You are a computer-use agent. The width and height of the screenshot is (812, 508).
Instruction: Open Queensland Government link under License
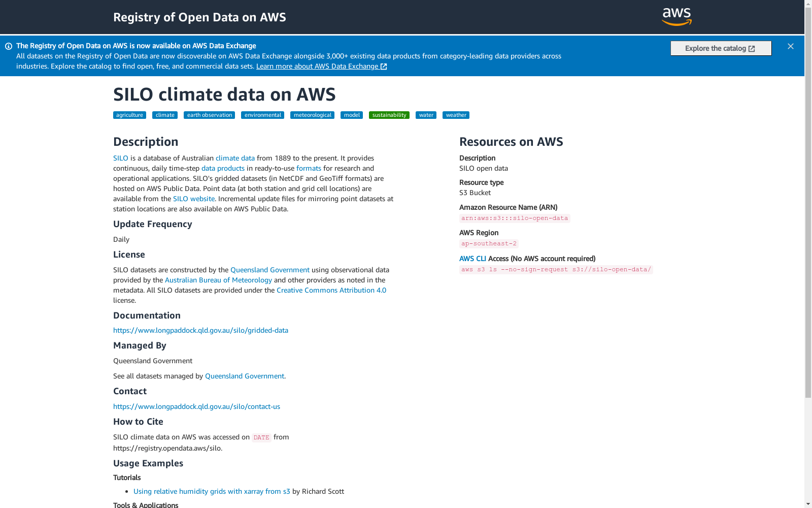[x=270, y=270]
